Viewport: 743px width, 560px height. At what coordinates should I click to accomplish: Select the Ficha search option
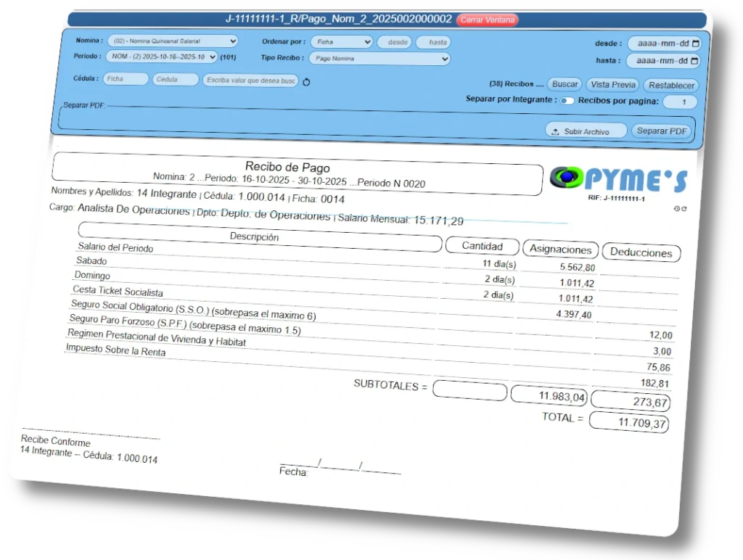(x=126, y=78)
